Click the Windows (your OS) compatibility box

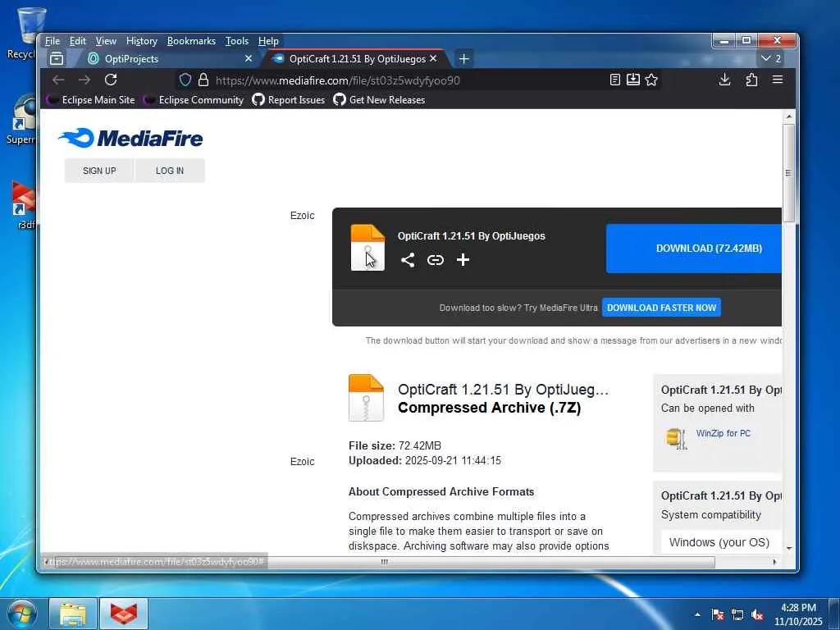[721, 542]
